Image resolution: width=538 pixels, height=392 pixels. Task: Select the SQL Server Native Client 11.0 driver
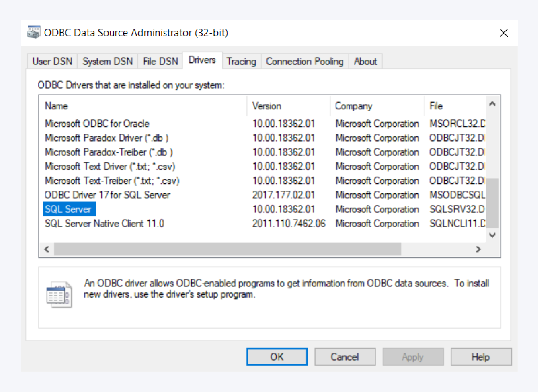(x=104, y=223)
